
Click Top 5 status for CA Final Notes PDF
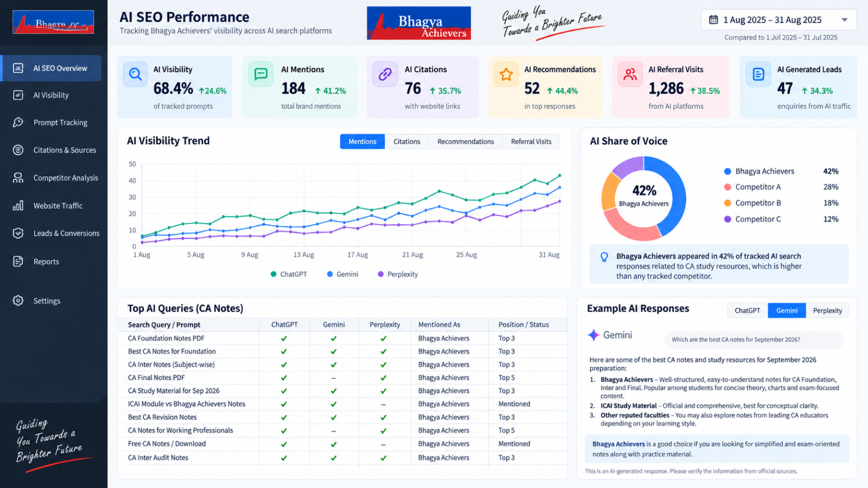[507, 378]
